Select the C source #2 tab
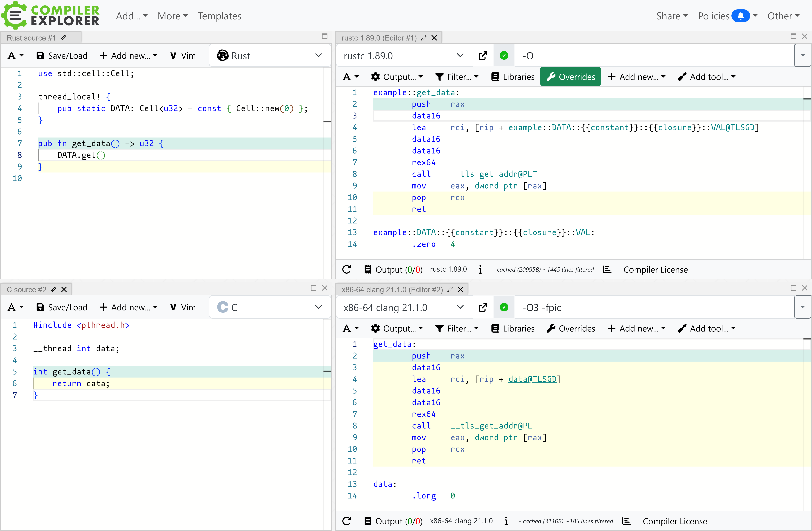 coord(27,290)
